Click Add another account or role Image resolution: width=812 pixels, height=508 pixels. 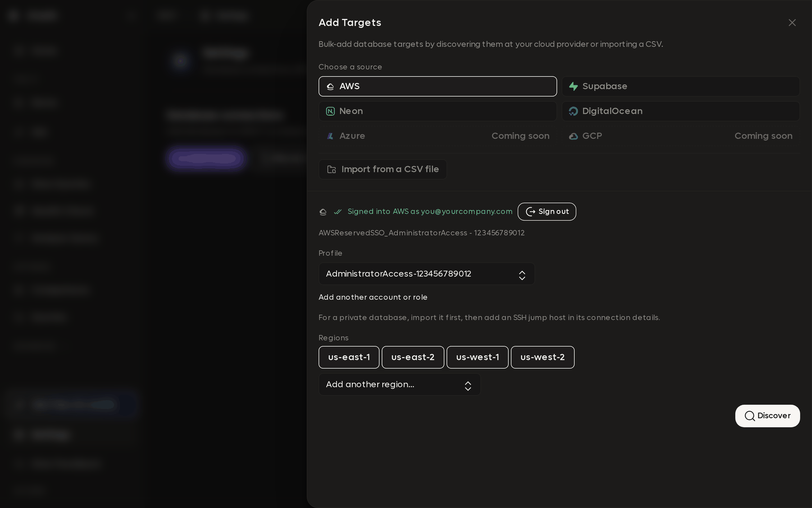pos(373,297)
